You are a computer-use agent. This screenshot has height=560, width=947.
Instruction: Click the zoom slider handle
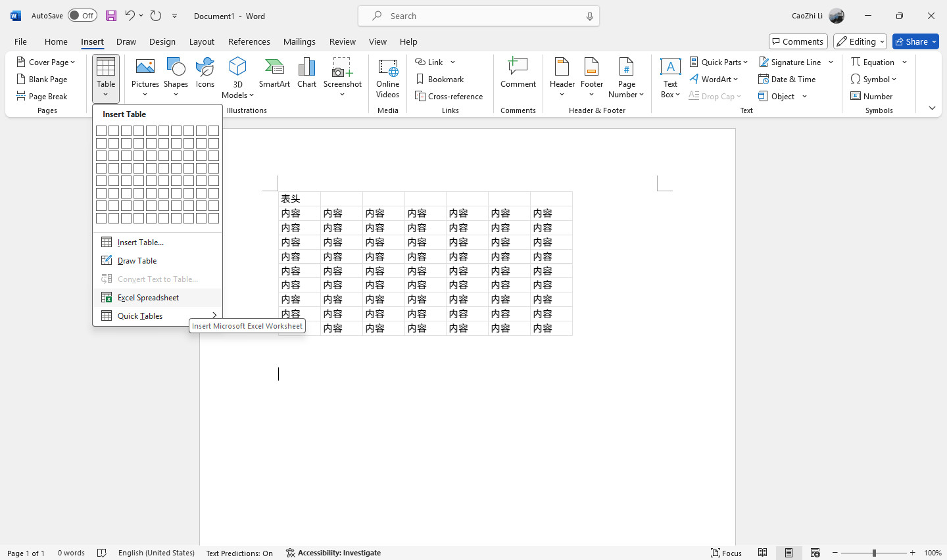[874, 553]
